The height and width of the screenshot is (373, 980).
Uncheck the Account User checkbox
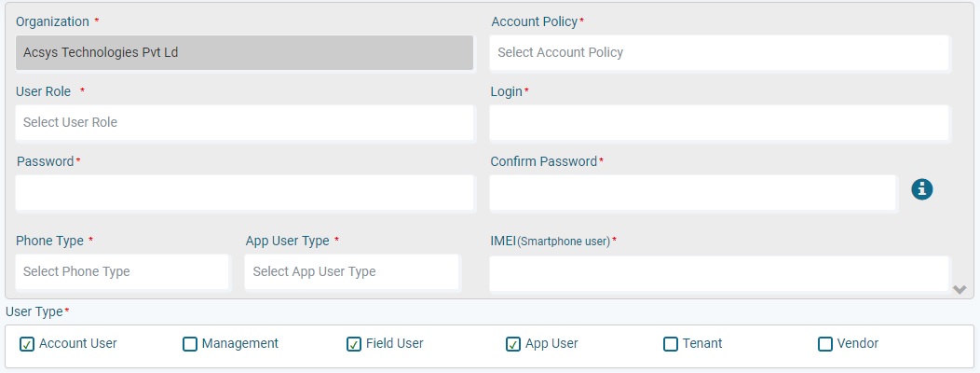pos(27,344)
